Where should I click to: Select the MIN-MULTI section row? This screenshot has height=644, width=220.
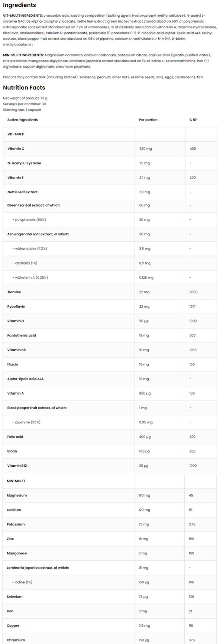[110, 481]
